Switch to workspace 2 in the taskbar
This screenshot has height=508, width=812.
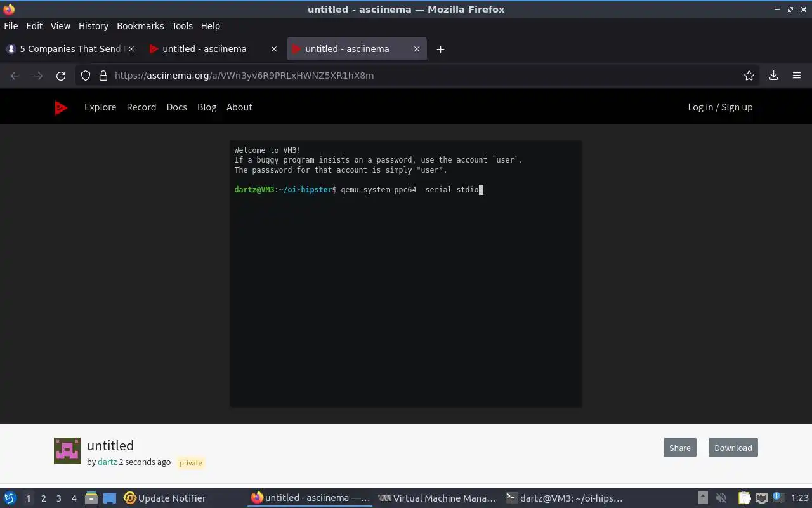(43, 498)
